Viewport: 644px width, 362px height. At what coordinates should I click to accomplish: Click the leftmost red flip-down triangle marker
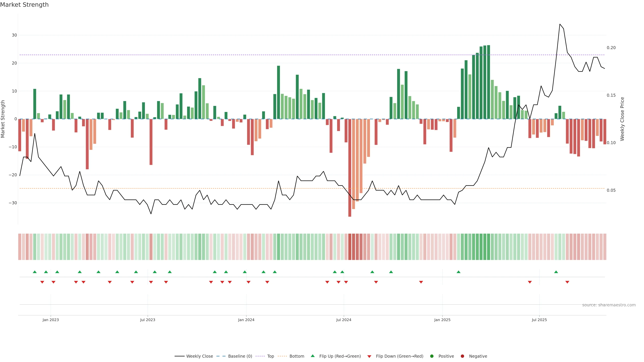(42, 282)
